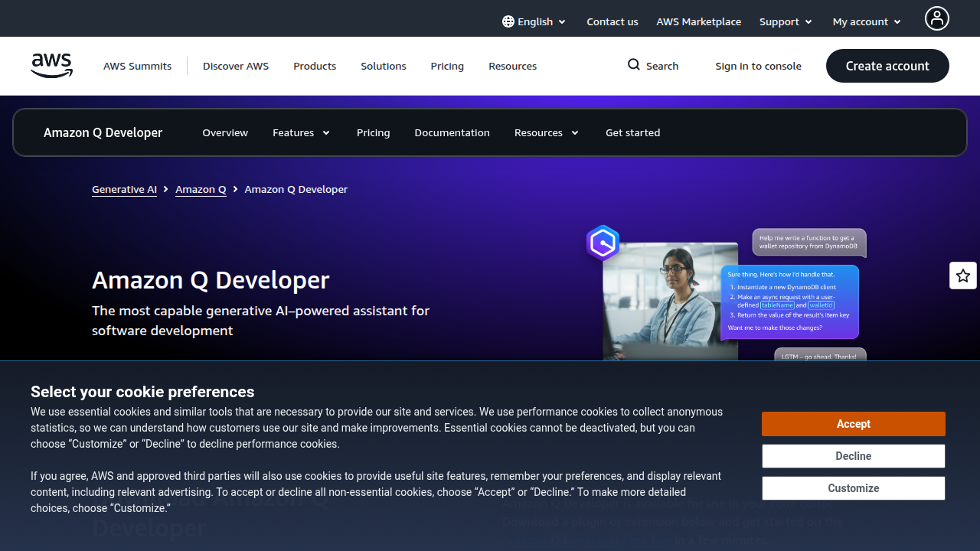Click the hero image of developer
This screenshot has width=980, height=551.
coord(671,302)
